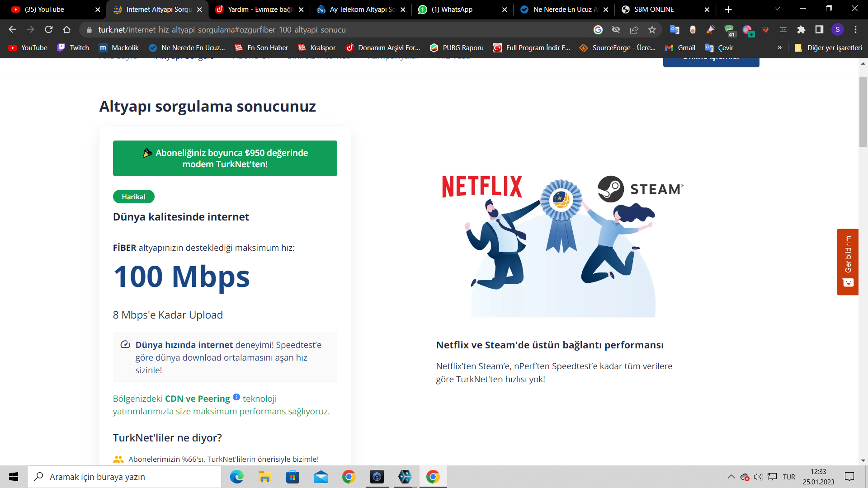Click the share page icon
This screenshot has height=488, width=868.
tap(634, 30)
